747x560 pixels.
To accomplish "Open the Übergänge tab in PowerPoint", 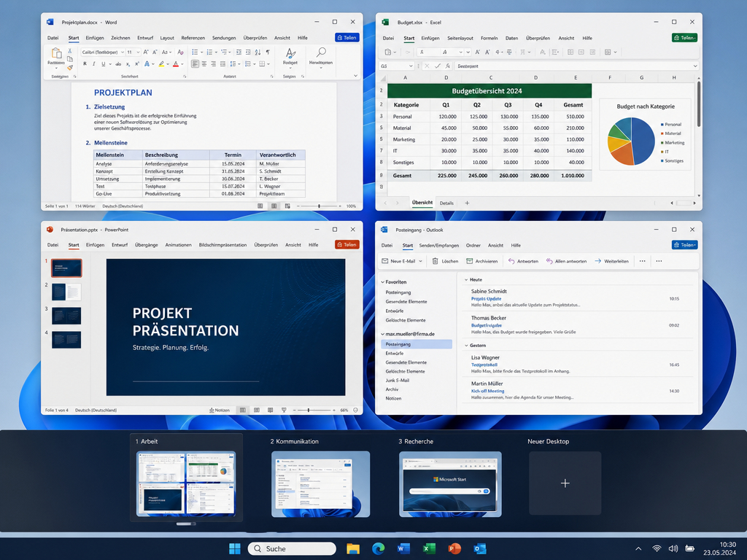I will 146,245.
